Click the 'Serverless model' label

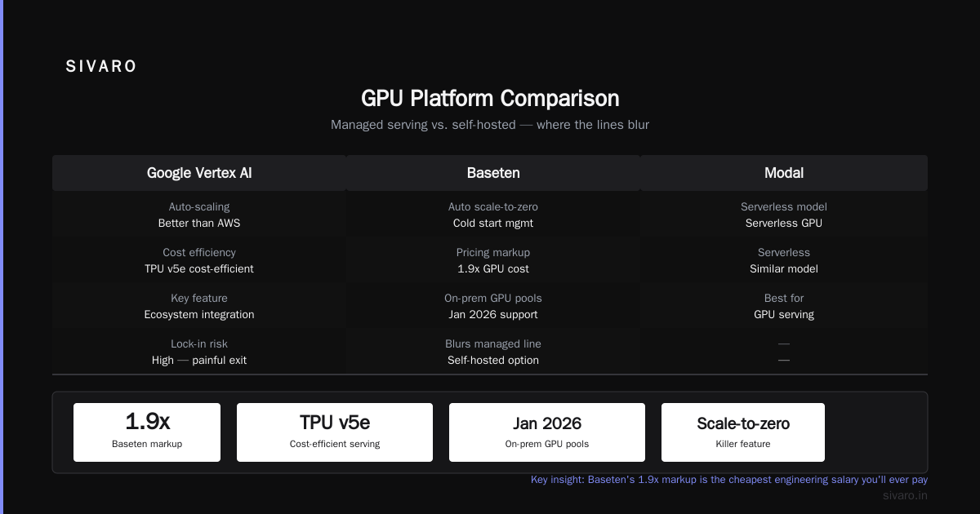click(784, 207)
